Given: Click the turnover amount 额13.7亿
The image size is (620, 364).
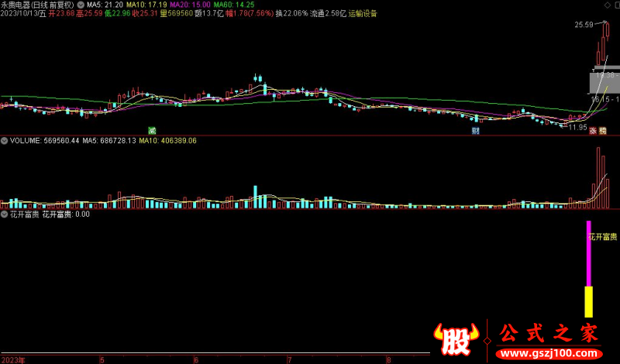Looking at the screenshot, I should [209, 13].
